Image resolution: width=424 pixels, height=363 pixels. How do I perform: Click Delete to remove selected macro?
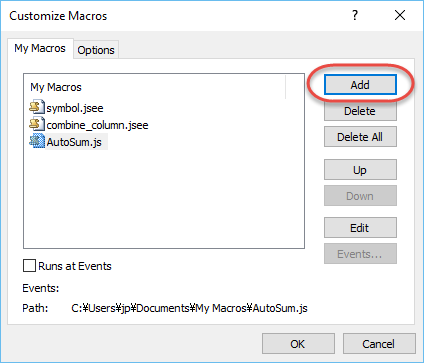click(360, 111)
